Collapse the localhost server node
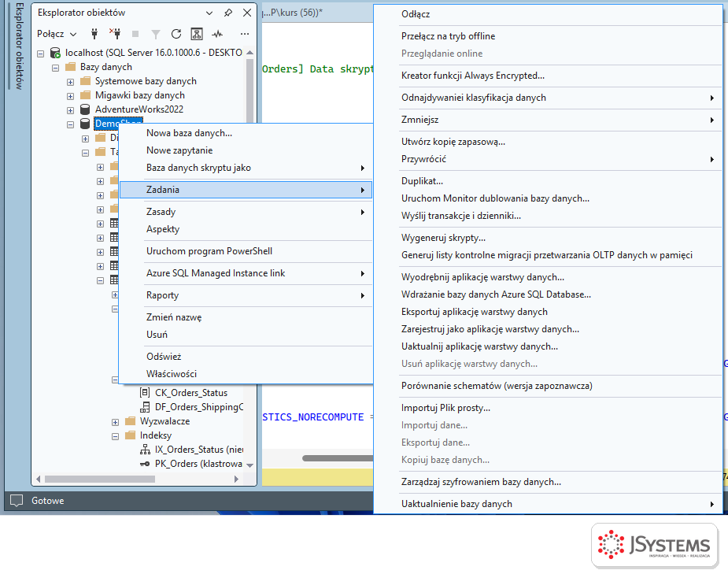This screenshot has height=574, width=728. tap(40, 54)
